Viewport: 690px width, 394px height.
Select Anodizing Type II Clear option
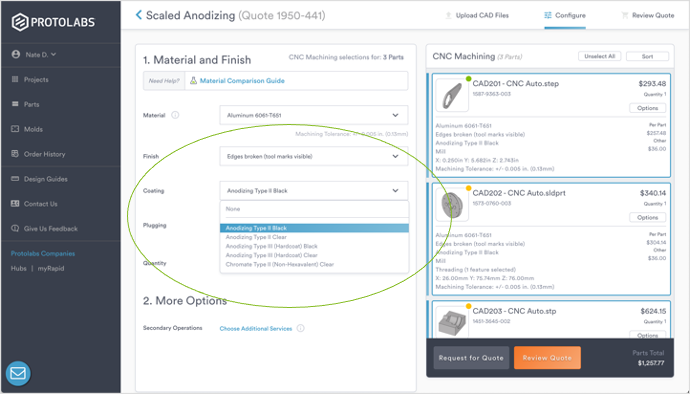pyautogui.click(x=256, y=237)
